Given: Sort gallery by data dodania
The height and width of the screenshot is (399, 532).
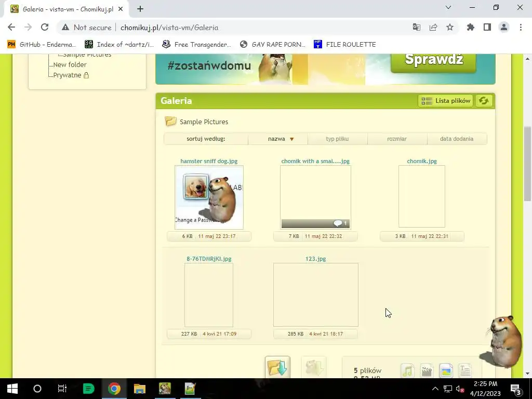Looking at the screenshot, I should coord(457,139).
